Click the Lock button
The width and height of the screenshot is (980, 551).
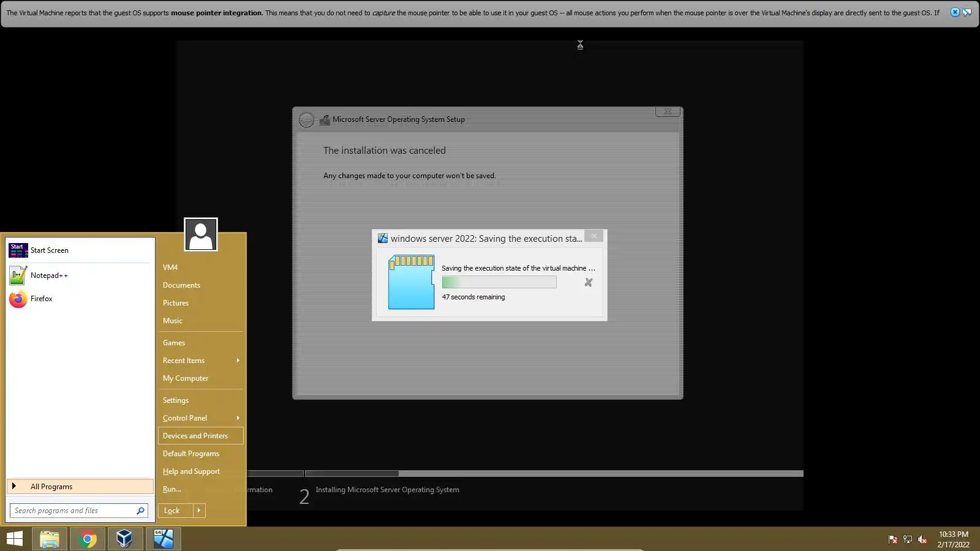(x=176, y=511)
